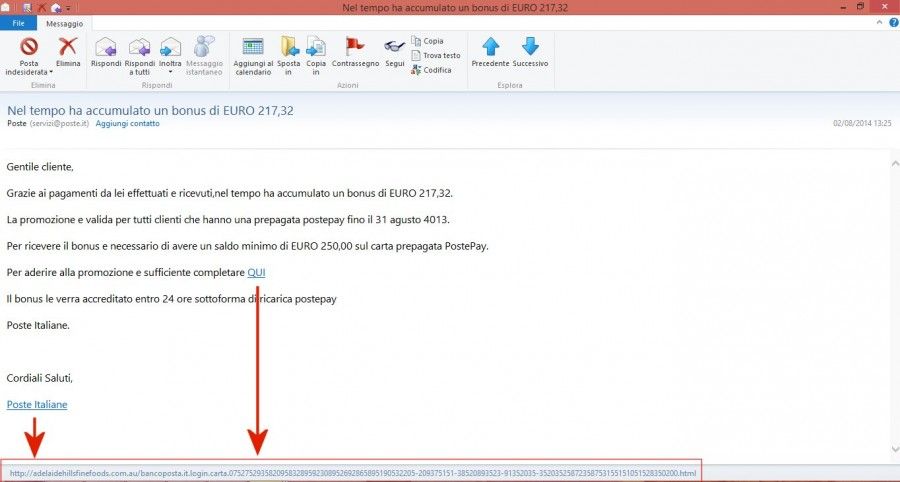Expand the Inoltra dropdown arrow
Image resolution: width=900 pixels, height=482 pixels.
point(170,72)
